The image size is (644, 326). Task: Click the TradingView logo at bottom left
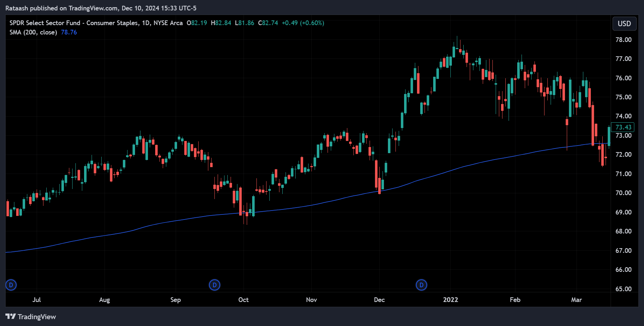(31, 317)
